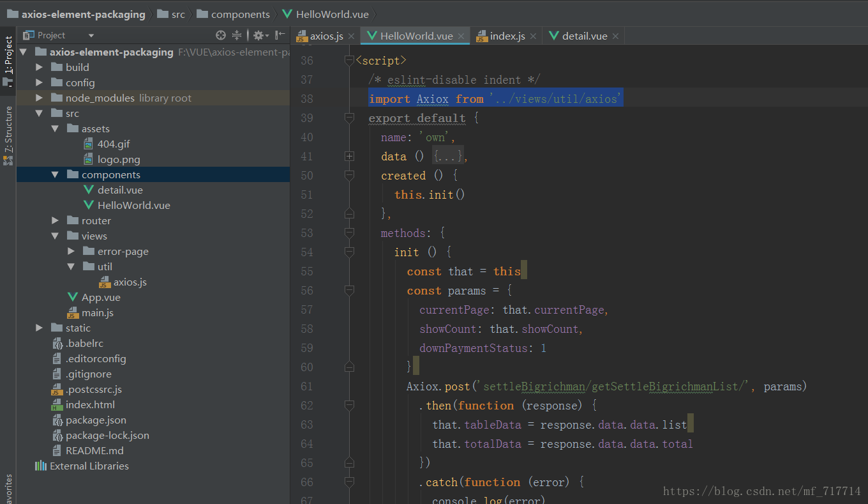
Task: Expand the static folder
Action: pos(39,328)
